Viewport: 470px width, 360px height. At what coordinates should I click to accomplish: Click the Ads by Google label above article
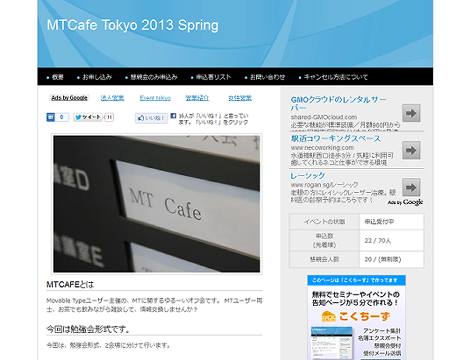point(69,98)
